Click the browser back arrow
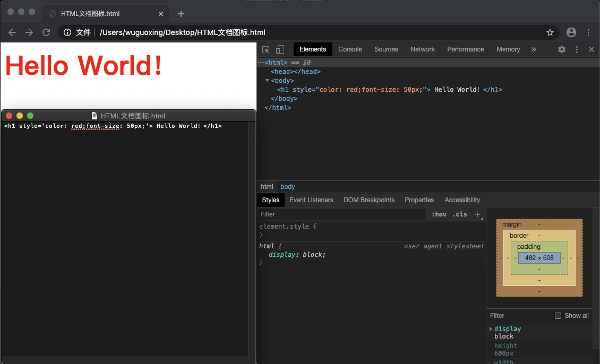This screenshot has height=364, width=600. tap(12, 32)
